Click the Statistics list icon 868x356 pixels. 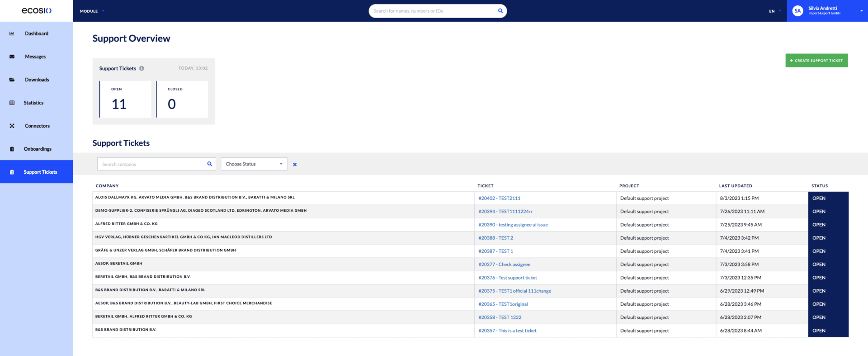pos(12,103)
